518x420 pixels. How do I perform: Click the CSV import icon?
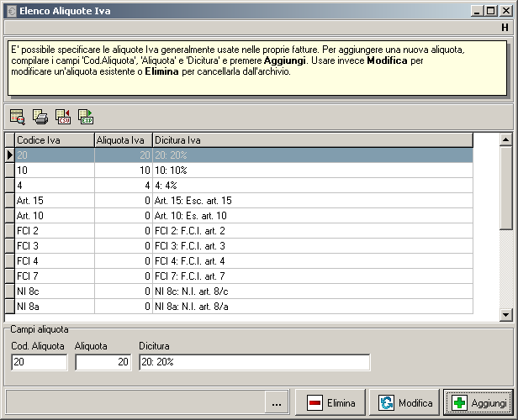click(63, 117)
